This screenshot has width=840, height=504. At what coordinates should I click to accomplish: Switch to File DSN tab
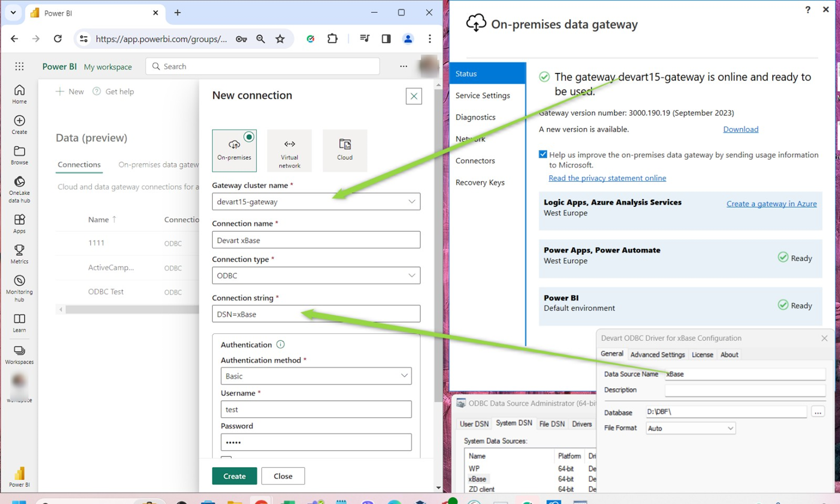(x=552, y=424)
